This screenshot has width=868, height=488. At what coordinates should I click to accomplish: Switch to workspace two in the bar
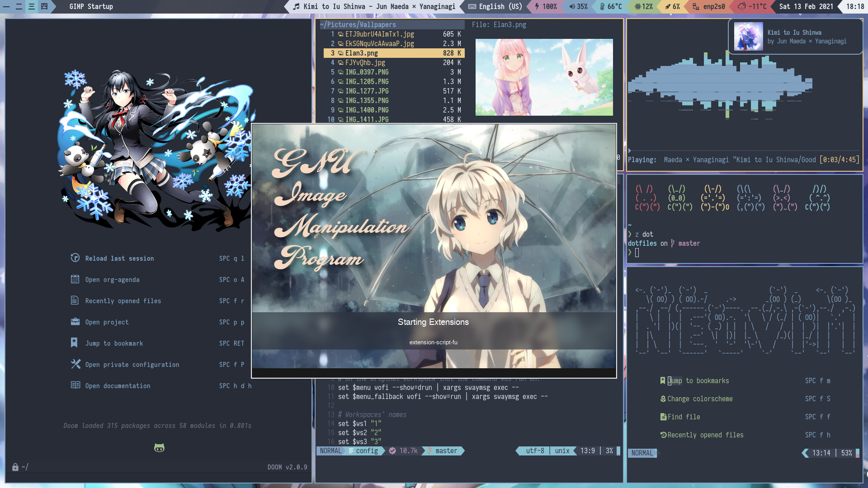coord(19,6)
